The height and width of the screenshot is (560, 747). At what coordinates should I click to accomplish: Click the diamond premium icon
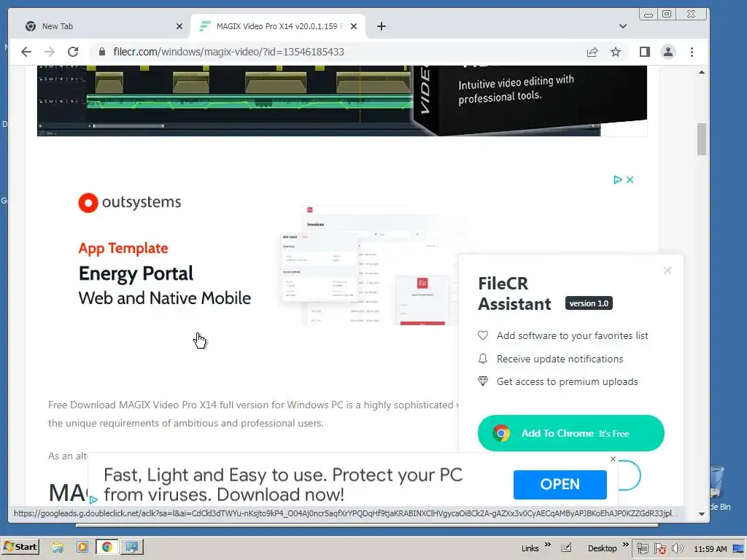[x=483, y=381]
